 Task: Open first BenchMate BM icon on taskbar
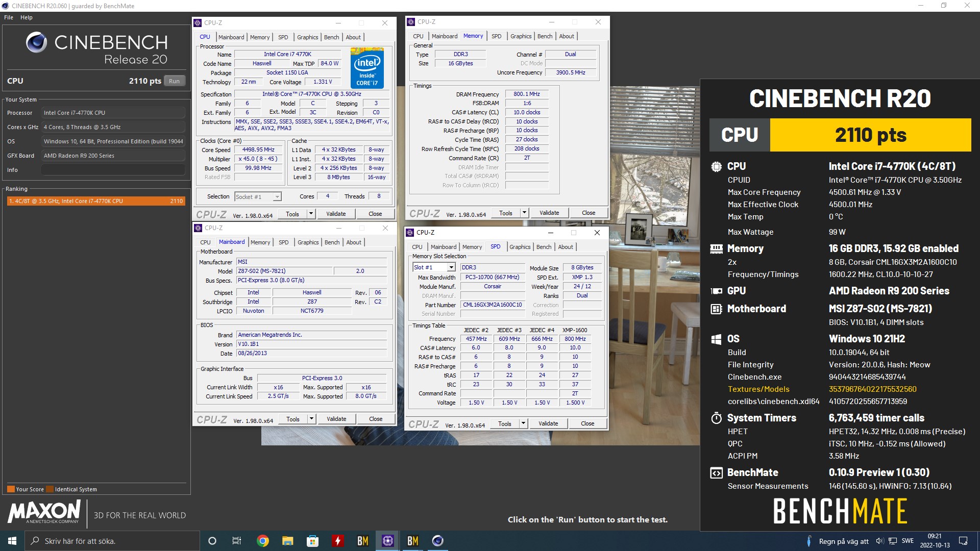coord(362,541)
